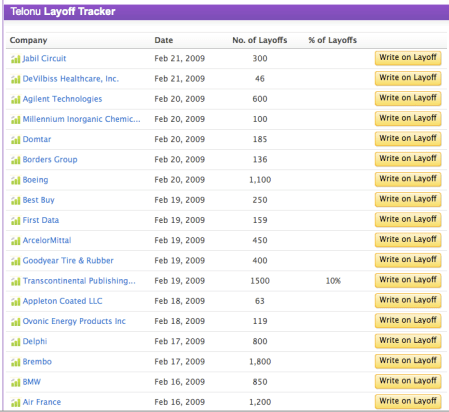Click the chart icon beside First Data

(15, 221)
